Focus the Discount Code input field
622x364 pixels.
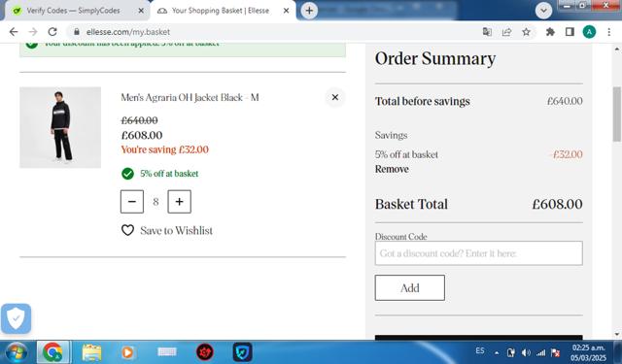[x=479, y=253]
